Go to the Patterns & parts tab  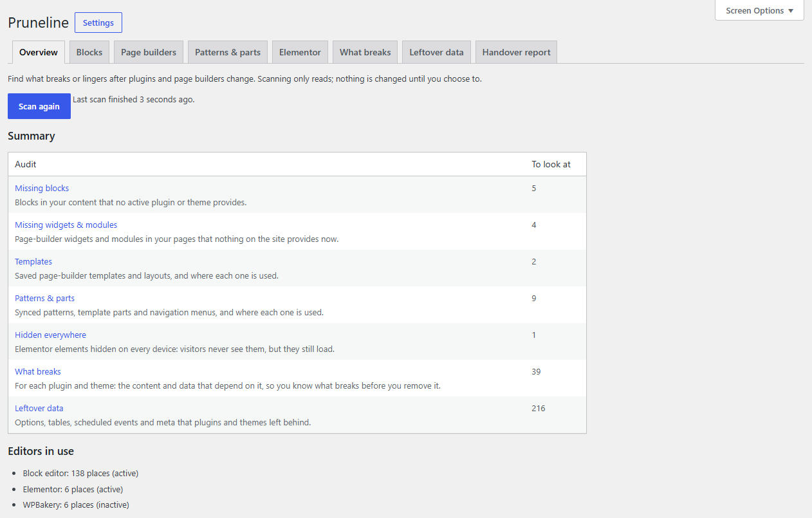[228, 52]
